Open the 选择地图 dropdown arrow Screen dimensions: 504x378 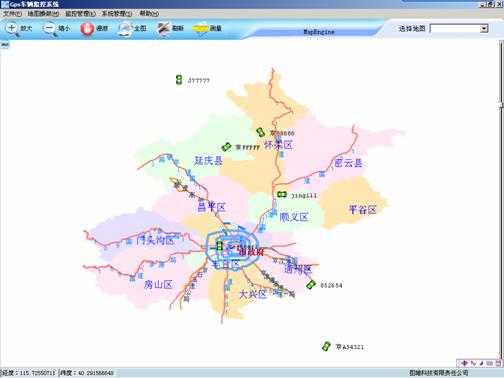[x=484, y=29]
